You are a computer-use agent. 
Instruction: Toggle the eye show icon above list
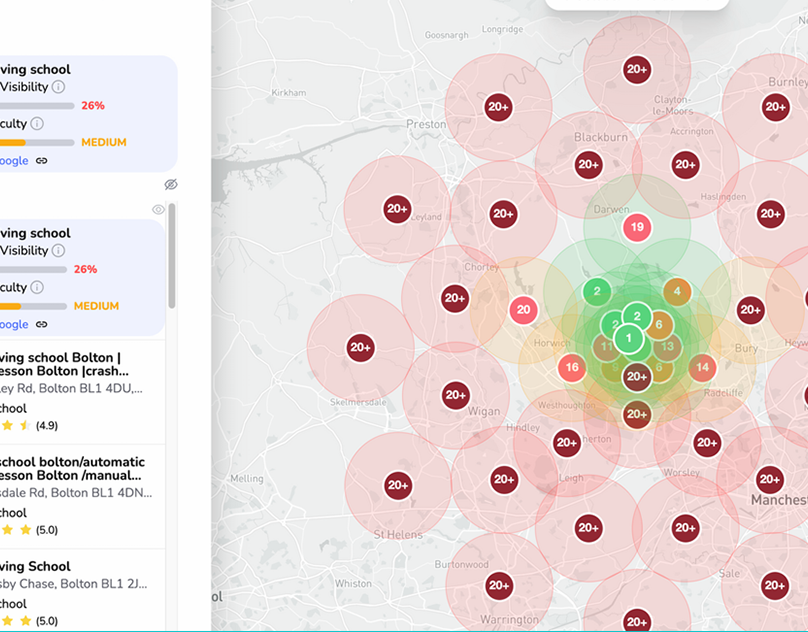coord(158,209)
